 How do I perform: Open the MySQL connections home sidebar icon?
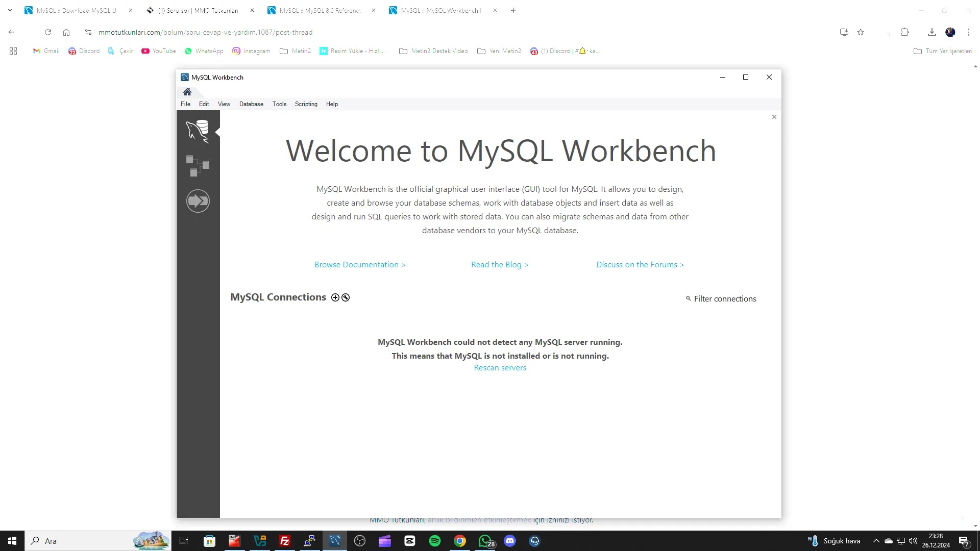pos(198,131)
